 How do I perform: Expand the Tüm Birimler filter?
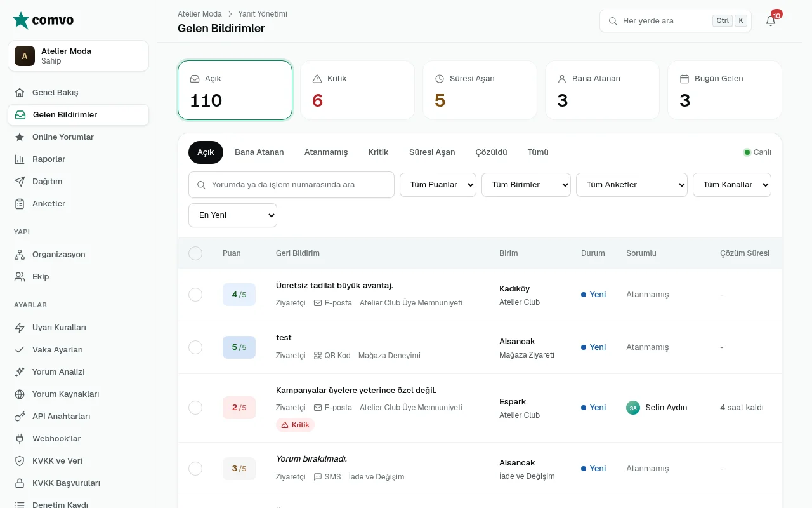pyautogui.click(x=526, y=185)
